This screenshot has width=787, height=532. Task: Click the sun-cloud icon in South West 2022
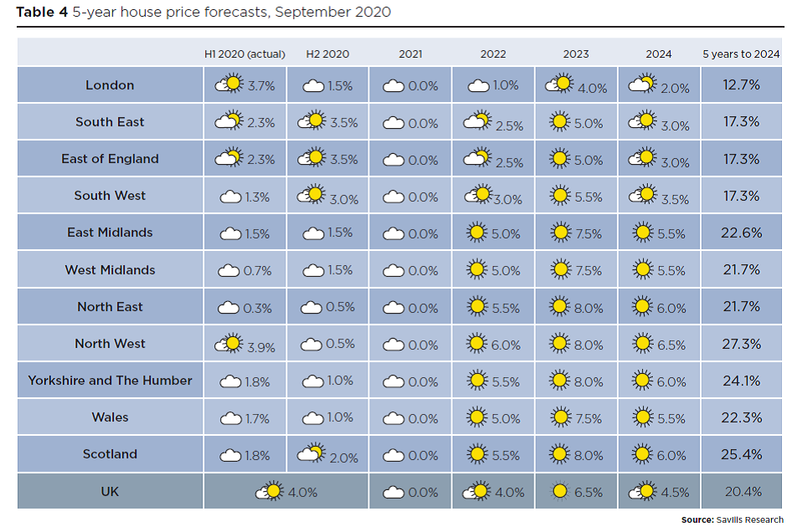[x=479, y=195]
